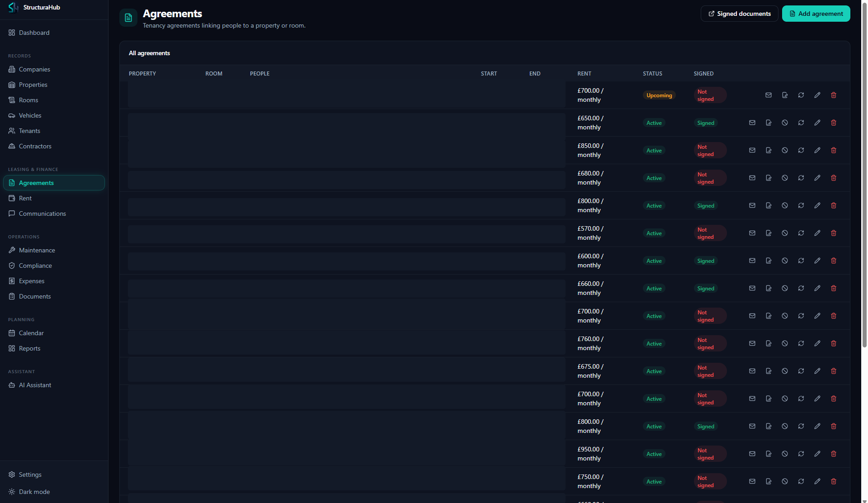Screen dimensions: 868x503
Task: Click pencil icon in the £750.00 row
Action: [x=817, y=481]
